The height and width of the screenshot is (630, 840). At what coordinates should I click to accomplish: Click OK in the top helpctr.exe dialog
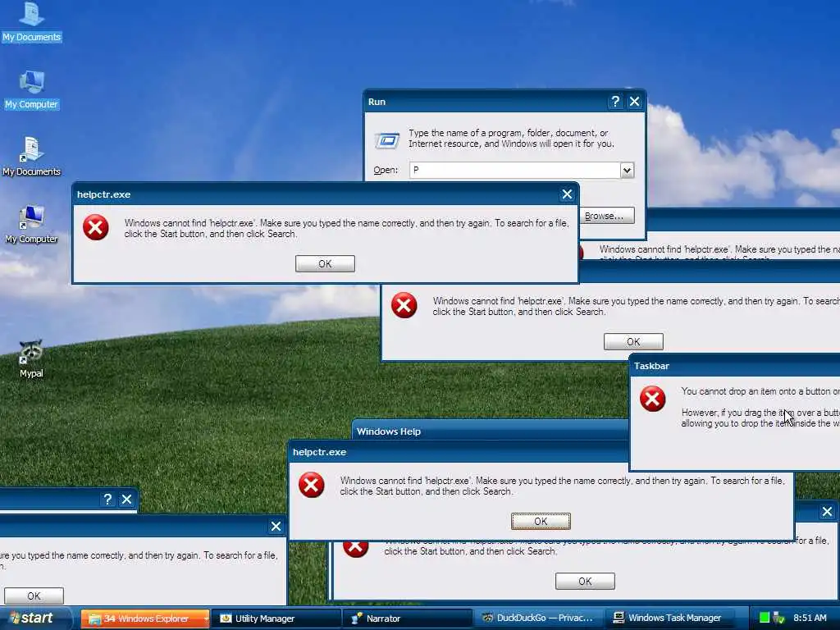click(x=325, y=263)
